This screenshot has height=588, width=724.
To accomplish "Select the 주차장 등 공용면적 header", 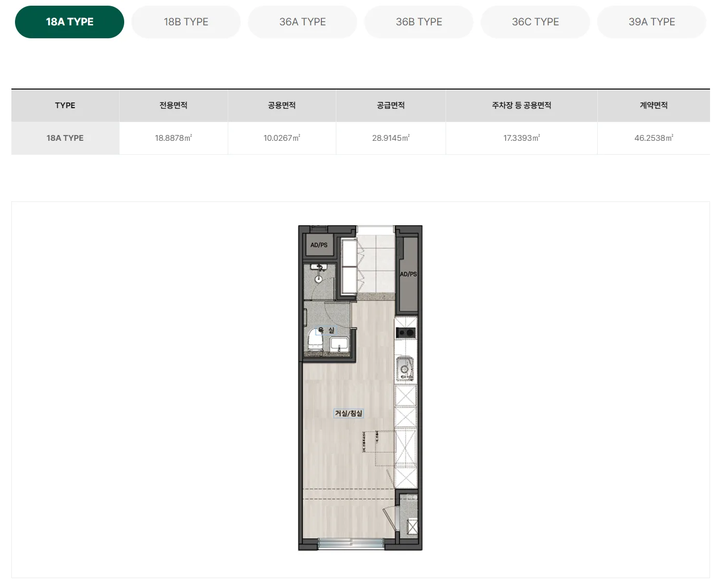I will pyautogui.click(x=522, y=106).
